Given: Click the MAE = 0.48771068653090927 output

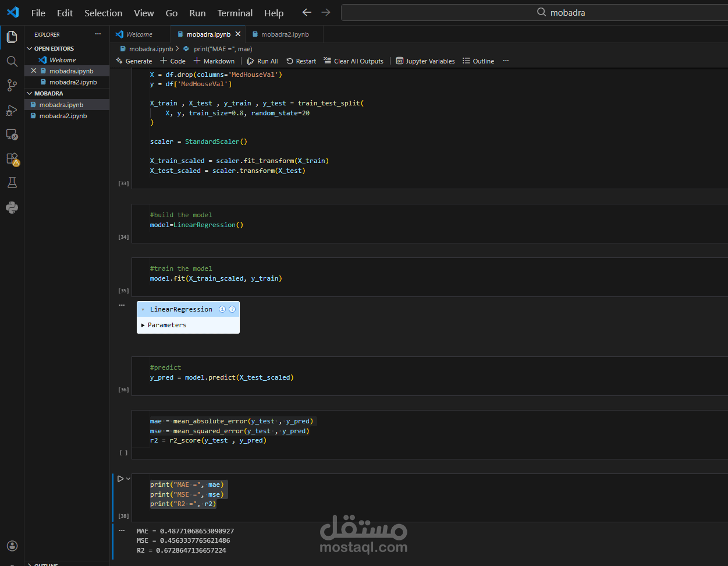Looking at the screenshot, I should click(185, 531).
